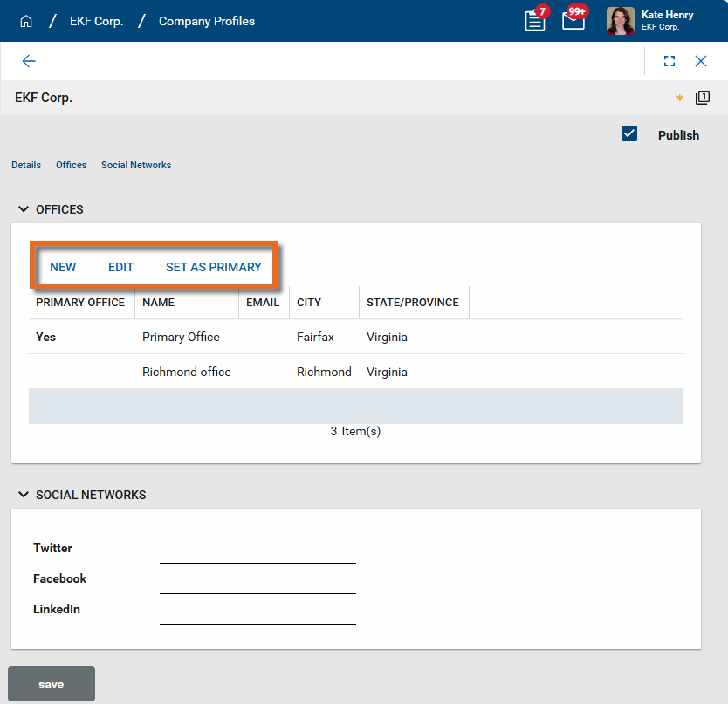
Task: Jump to the Social Networks tab link
Action: coord(136,165)
